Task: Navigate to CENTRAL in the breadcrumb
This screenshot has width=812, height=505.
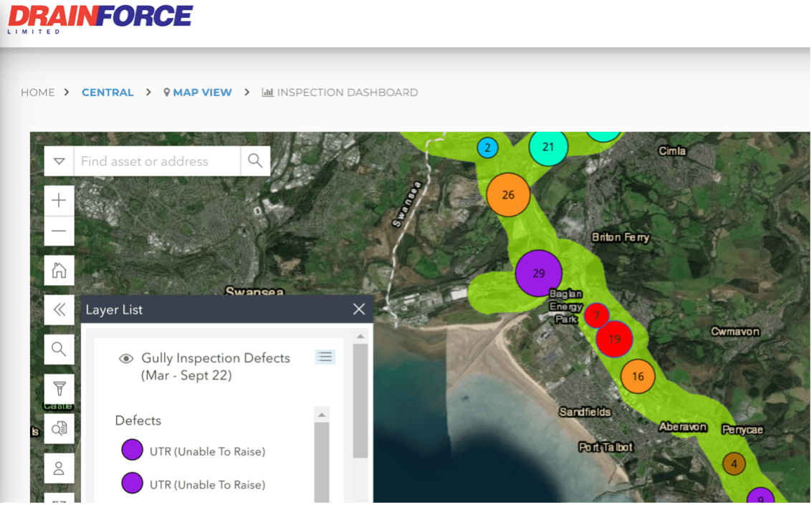Action: coord(108,92)
